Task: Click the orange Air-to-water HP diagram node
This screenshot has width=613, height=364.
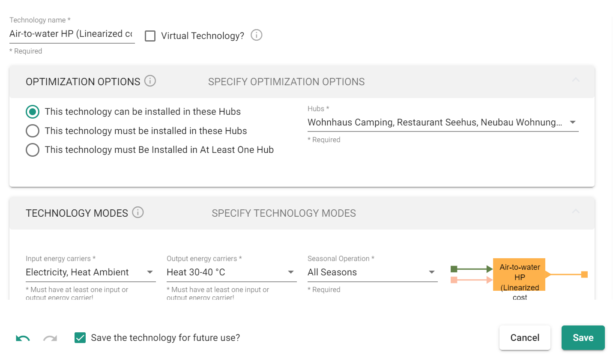Action: (x=519, y=274)
